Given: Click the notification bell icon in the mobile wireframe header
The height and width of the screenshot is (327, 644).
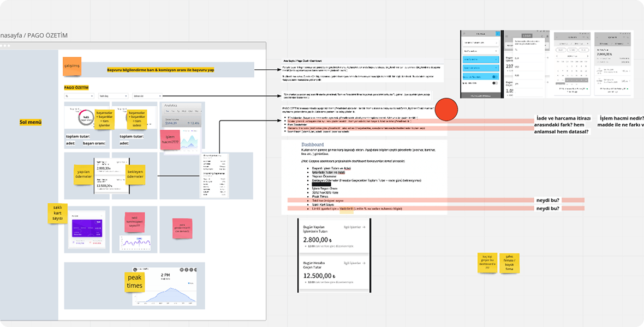Looking at the screenshot, I should point(547,36).
